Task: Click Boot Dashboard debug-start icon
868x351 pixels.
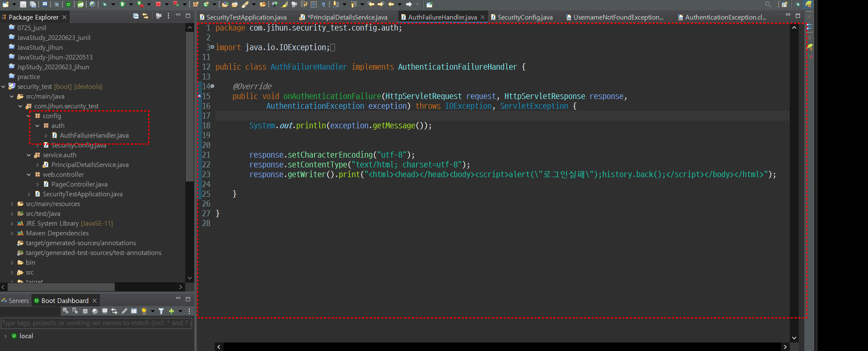Action: click(75, 311)
